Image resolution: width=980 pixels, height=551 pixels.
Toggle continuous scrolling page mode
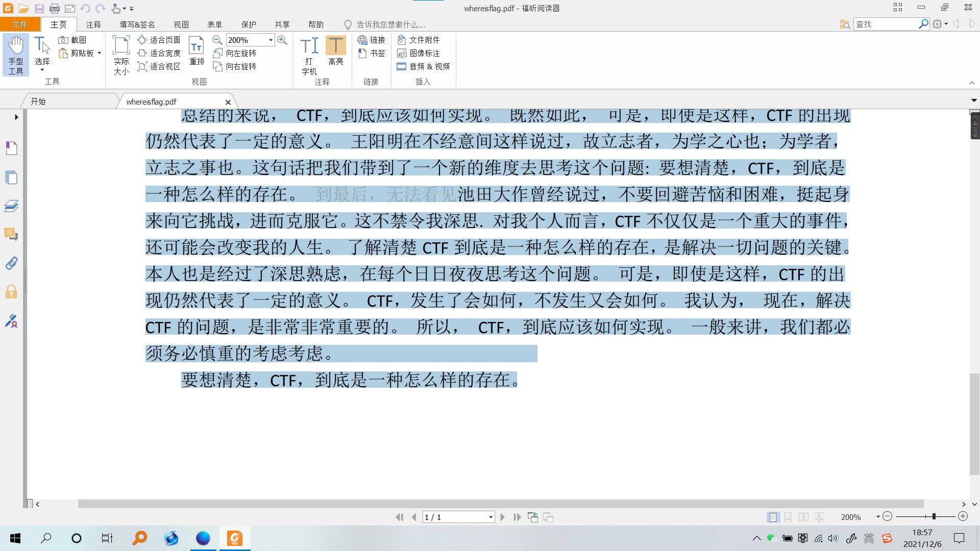pyautogui.click(x=788, y=517)
